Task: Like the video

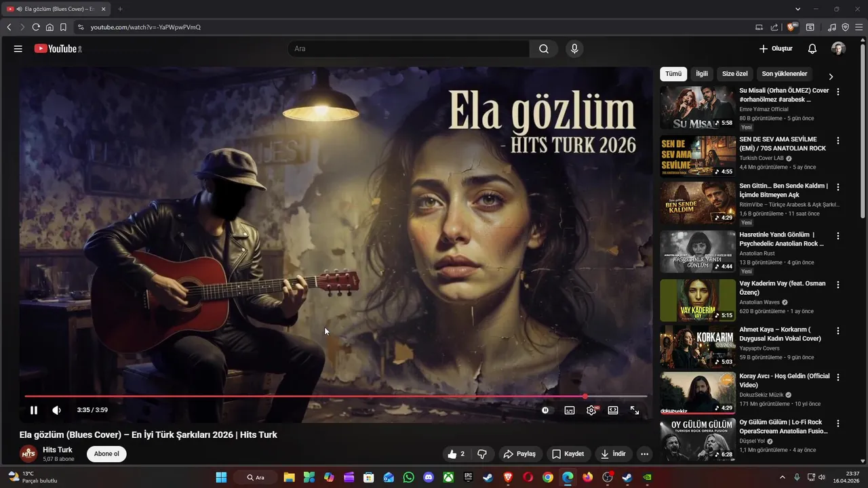Action: coord(456,454)
